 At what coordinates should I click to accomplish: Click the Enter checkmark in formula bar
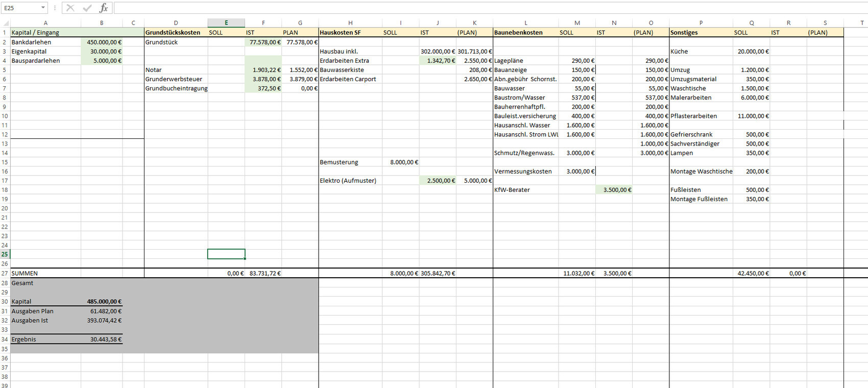click(x=87, y=8)
